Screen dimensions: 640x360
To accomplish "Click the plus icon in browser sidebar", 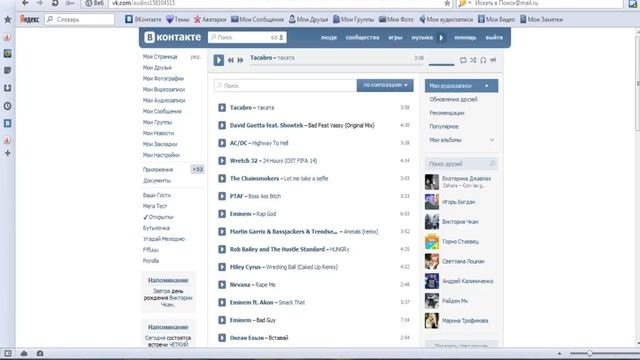I will click(7, 153).
